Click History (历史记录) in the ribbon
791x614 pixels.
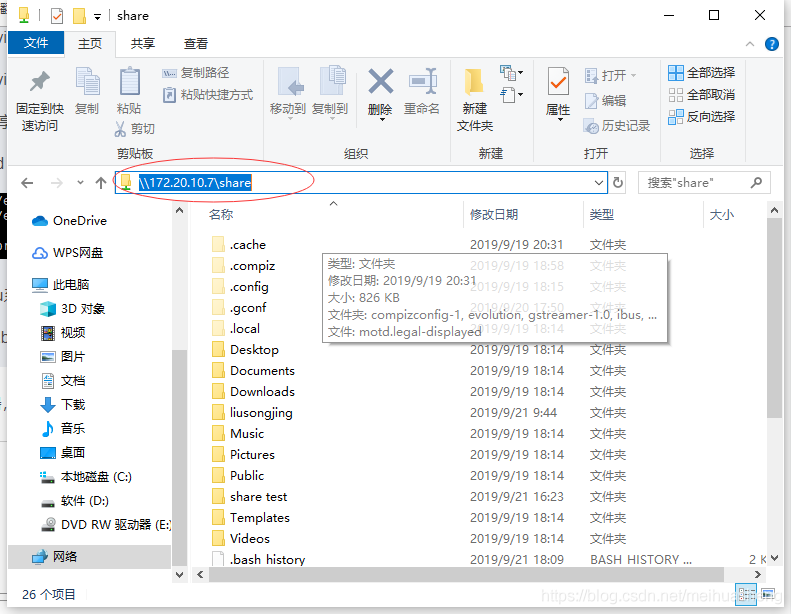coord(616,126)
